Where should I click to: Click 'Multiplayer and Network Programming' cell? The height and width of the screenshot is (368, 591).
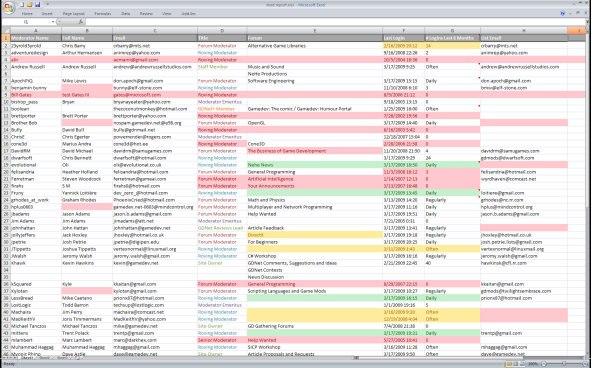[x=315, y=207]
